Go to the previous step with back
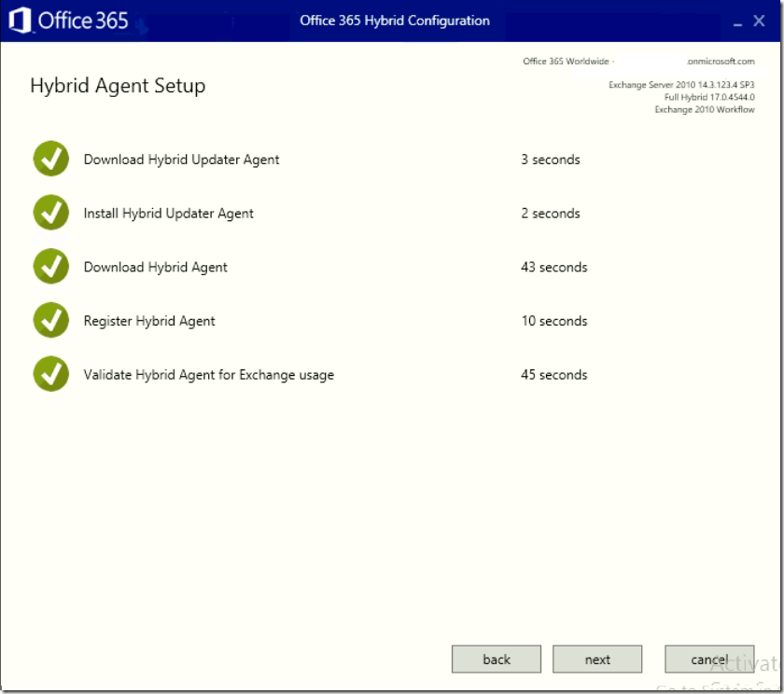This screenshot has width=784, height=694. (x=497, y=659)
